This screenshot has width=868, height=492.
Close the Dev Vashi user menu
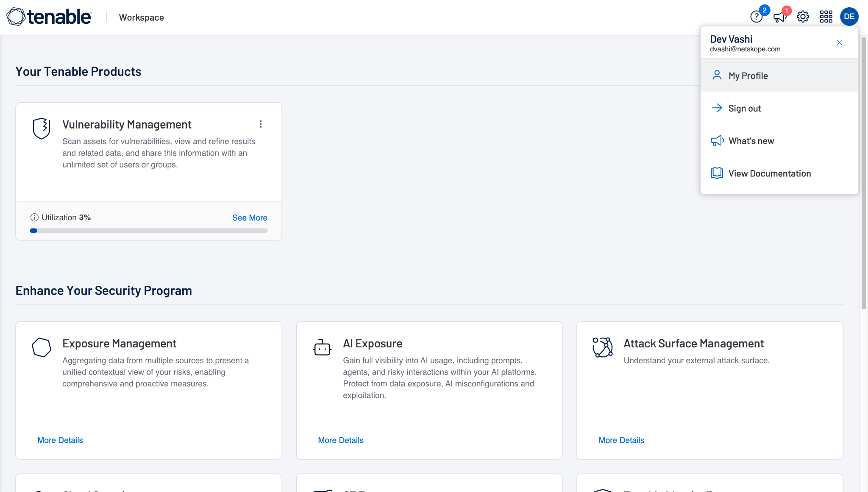(x=840, y=43)
